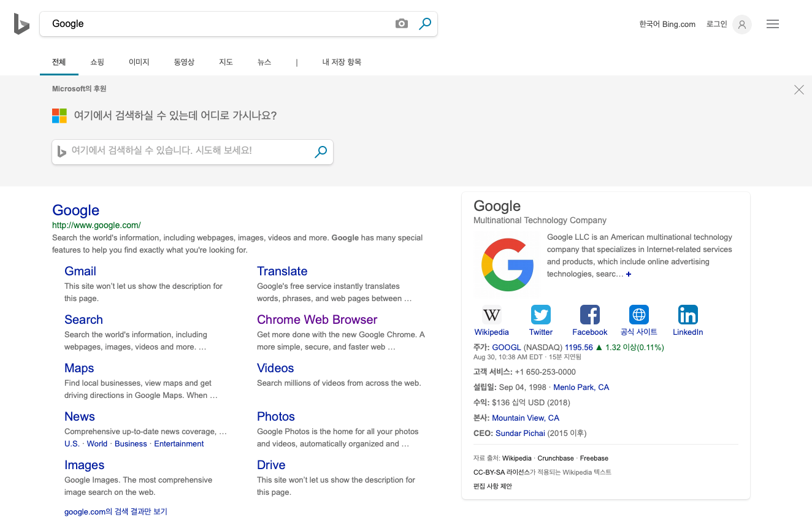Click the Multinational Technology Company subtitle
The image size is (812, 528).
pyautogui.click(x=540, y=221)
